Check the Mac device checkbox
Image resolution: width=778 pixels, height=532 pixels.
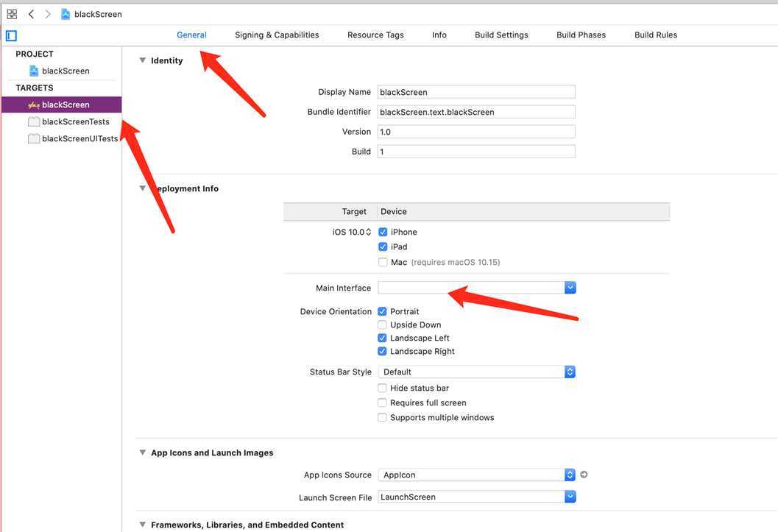pos(383,262)
